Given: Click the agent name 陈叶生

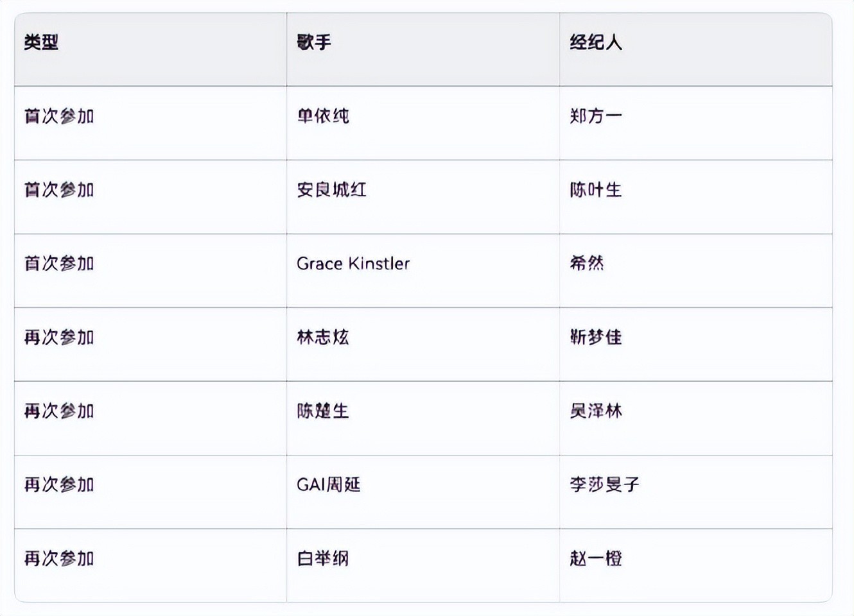Looking at the screenshot, I should pyautogui.click(x=595, y=190).
